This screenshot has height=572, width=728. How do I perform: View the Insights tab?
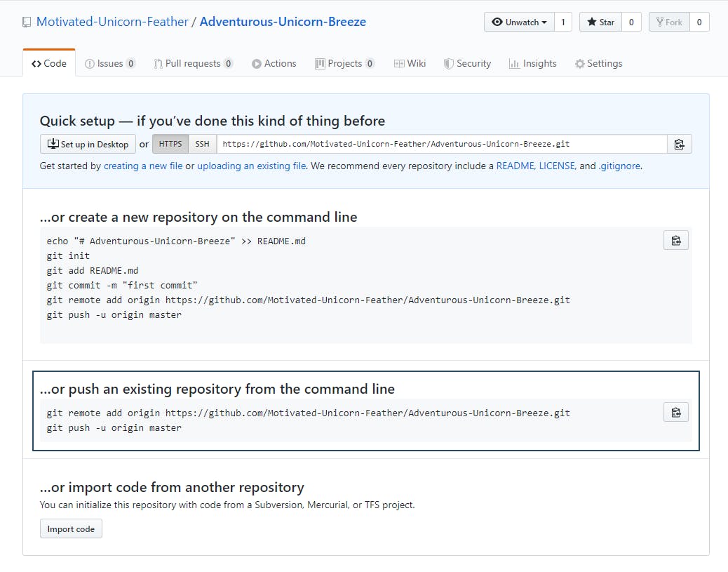(x=532, y=63)
